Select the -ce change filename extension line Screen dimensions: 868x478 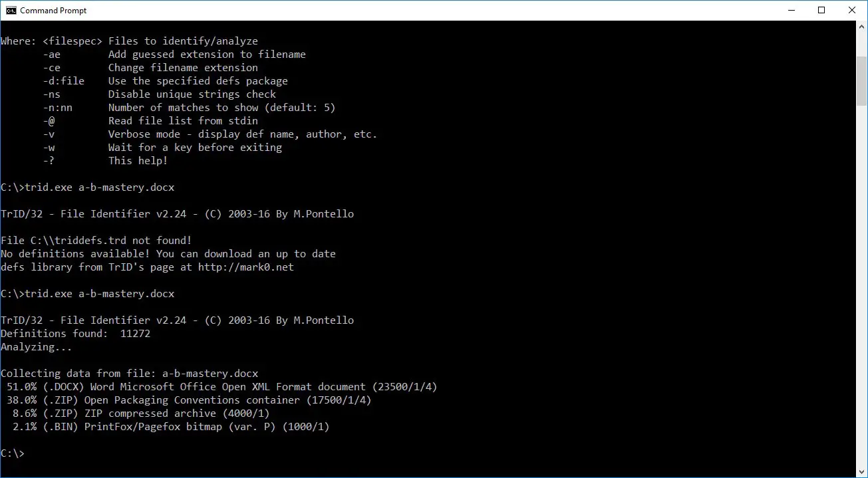pyautogui.click(x=150, y=68)
